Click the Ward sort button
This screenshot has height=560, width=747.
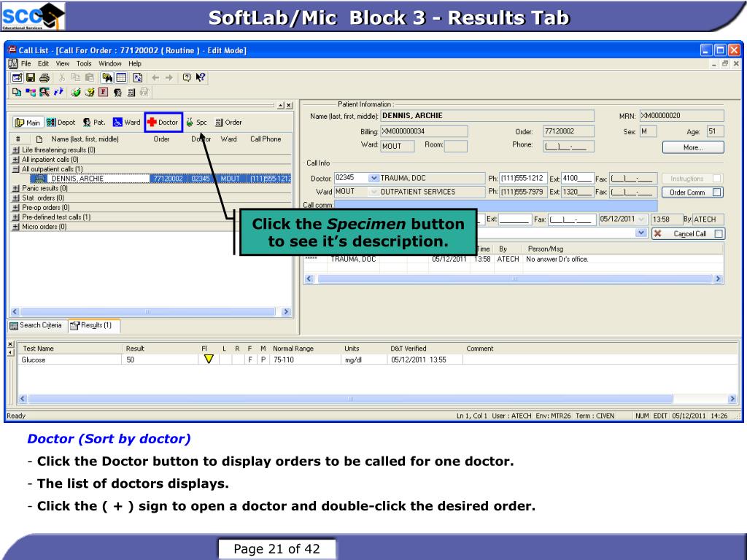point(127,122)
